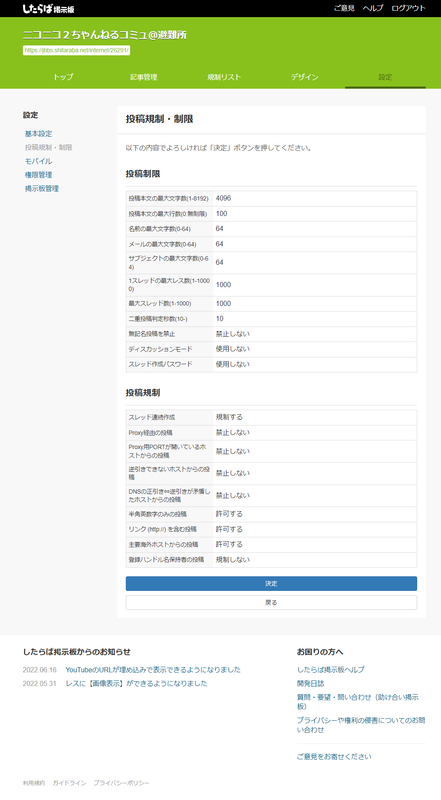Click 使用しない beside スレッド作成パスワード
Image resolution: width=441 pixels, height=800 pixels.
pyautogui.click(x=233, y=364)
